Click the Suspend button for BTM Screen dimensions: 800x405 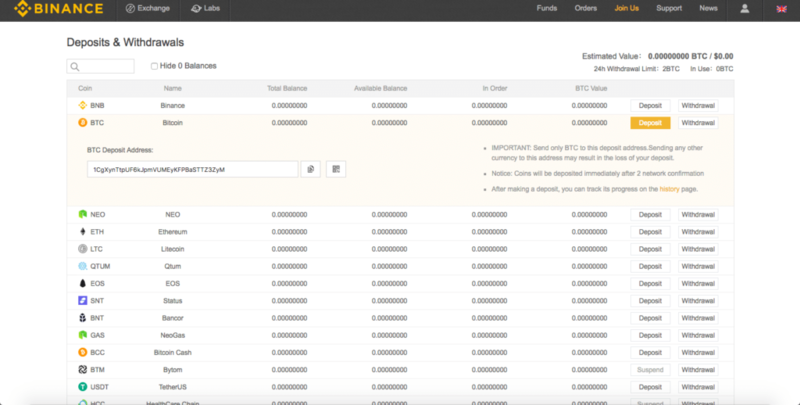[x=651, y=370]
